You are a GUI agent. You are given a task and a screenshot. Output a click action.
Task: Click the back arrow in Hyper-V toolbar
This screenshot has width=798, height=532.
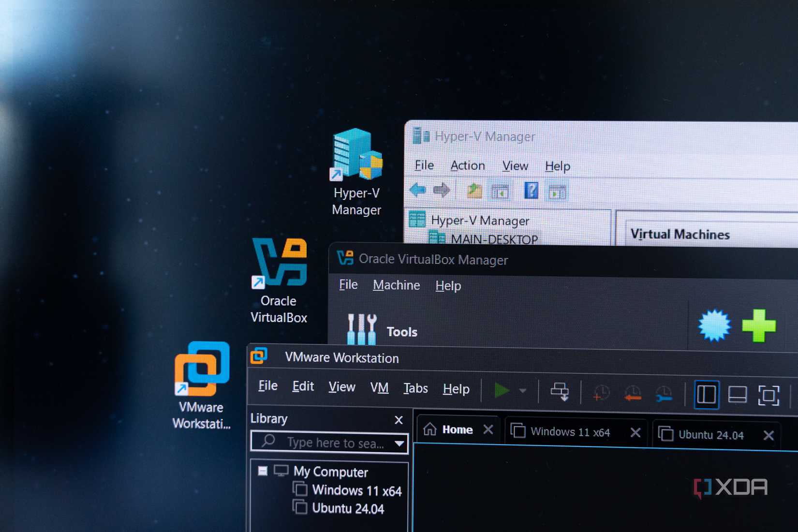click(417, 190)
